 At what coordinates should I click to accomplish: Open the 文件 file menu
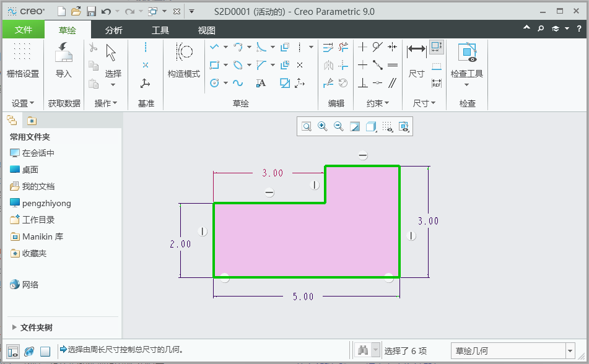pos(24,30)
